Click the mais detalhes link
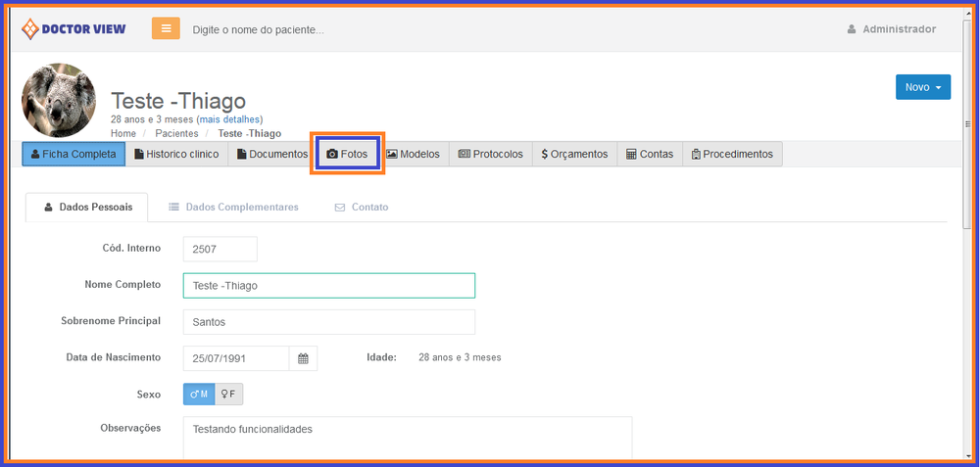Viewport: 980px width, 467px height. coord(230,119)
